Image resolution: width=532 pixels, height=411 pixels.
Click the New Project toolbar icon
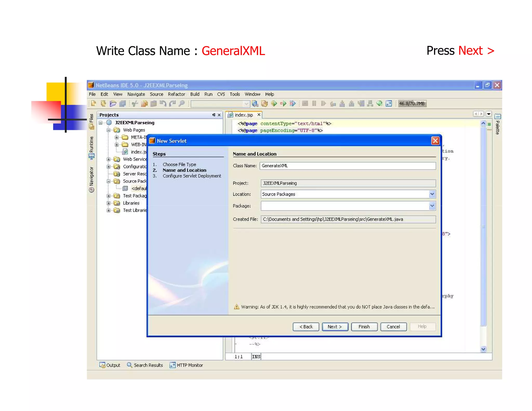103,103
